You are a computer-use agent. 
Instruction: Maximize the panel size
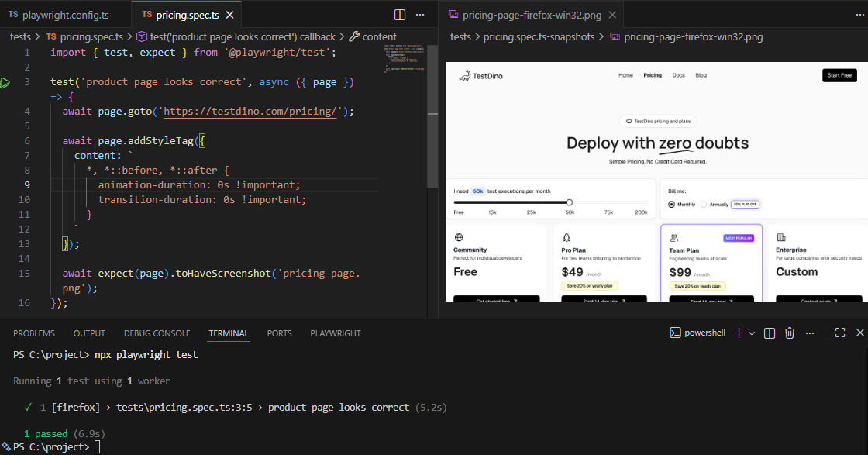pyautogui.click(x=839, y=333)
